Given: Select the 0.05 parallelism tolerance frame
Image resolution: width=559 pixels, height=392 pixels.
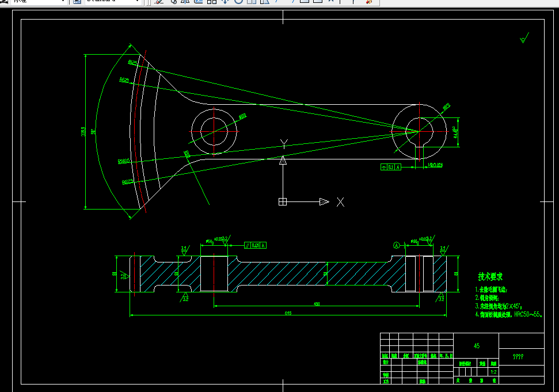Looking at the screenshot, I should click(x=255, y=245).
